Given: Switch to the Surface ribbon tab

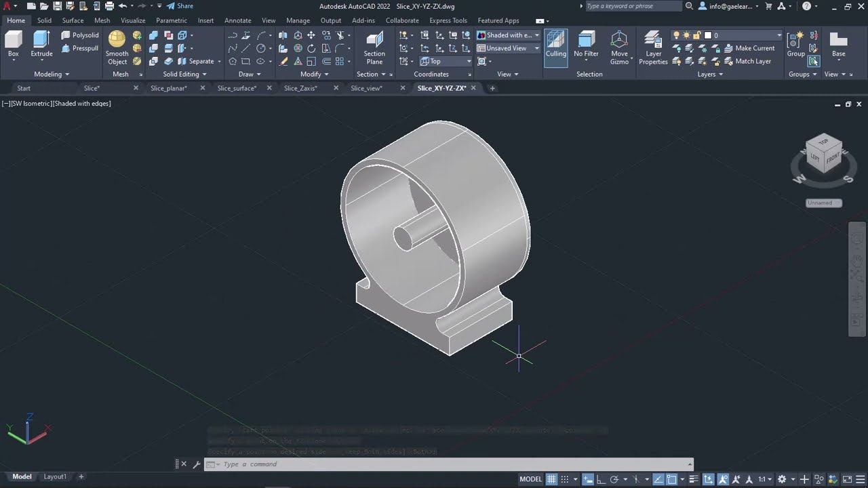Looking at the screenshot, I should point(73,20).
